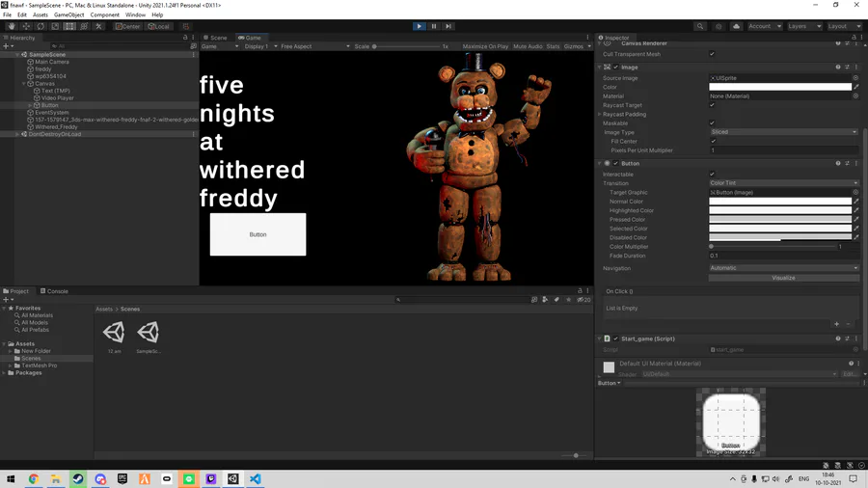Toggle Maskable checkbox
This screenshot has width=868, height=488.
coord(712,123)
